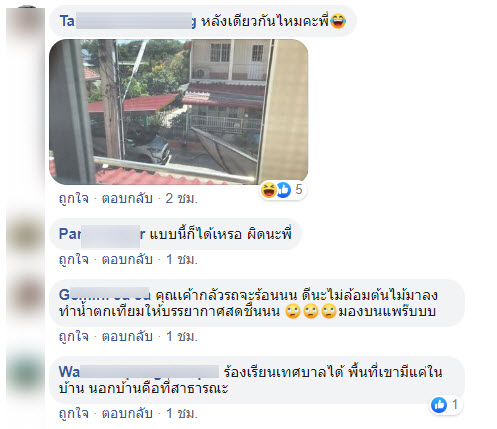Click first eye-roll emoji in third comment
This screenshot has width=497, height=429.
(293, 312)
